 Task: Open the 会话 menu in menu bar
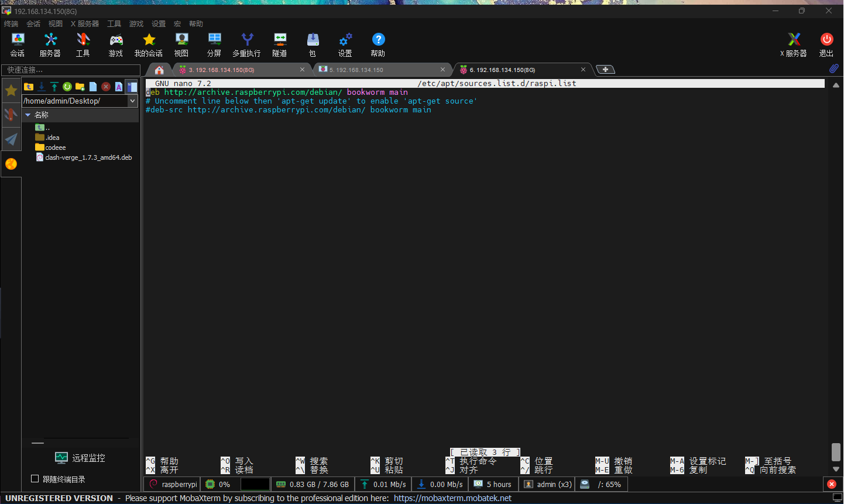tap(33, 24)
